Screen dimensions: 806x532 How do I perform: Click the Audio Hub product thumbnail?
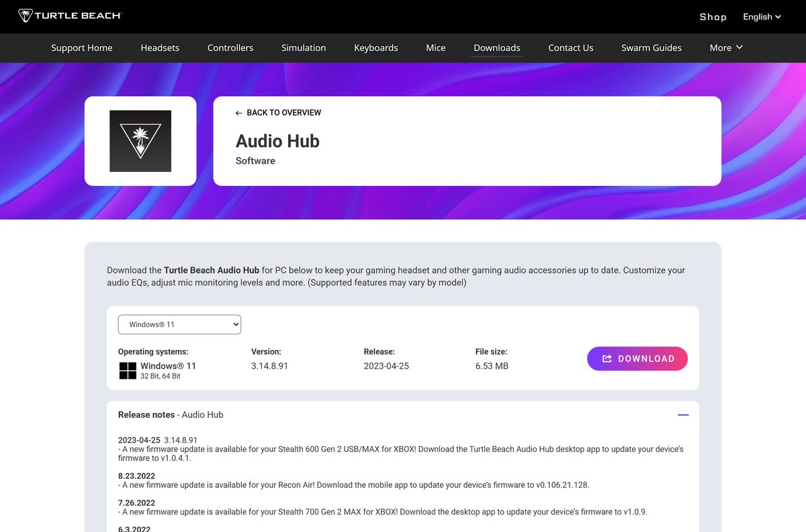(140, 141)
